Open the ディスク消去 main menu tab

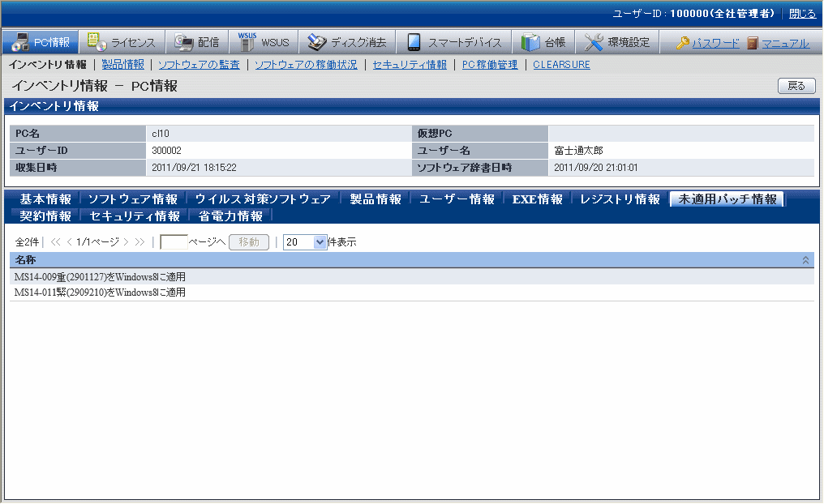pos(347,42)
